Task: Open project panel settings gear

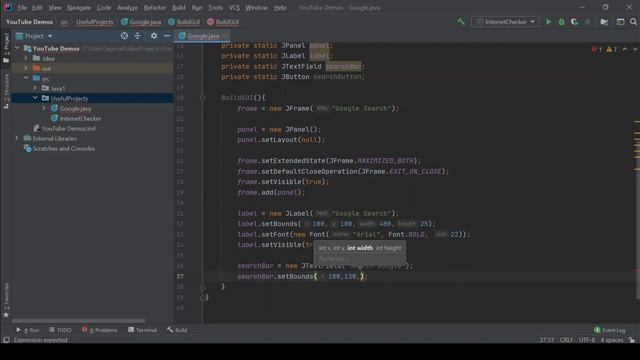Action: 154,36
